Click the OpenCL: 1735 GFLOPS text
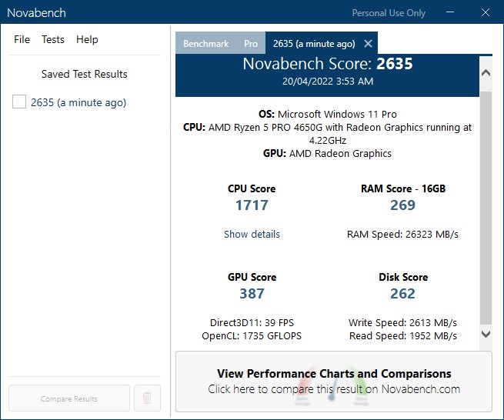Screen dimensions: 504x420 point(252,336)
